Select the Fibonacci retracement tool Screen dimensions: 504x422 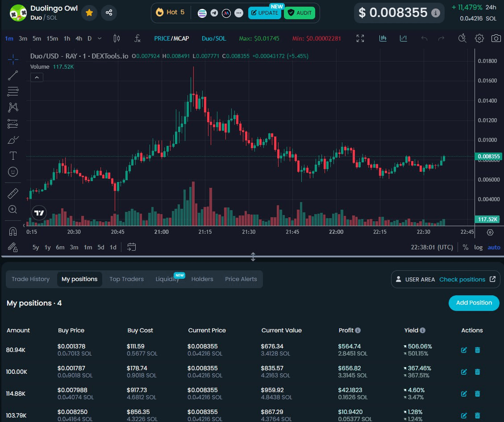pos(13,91)
